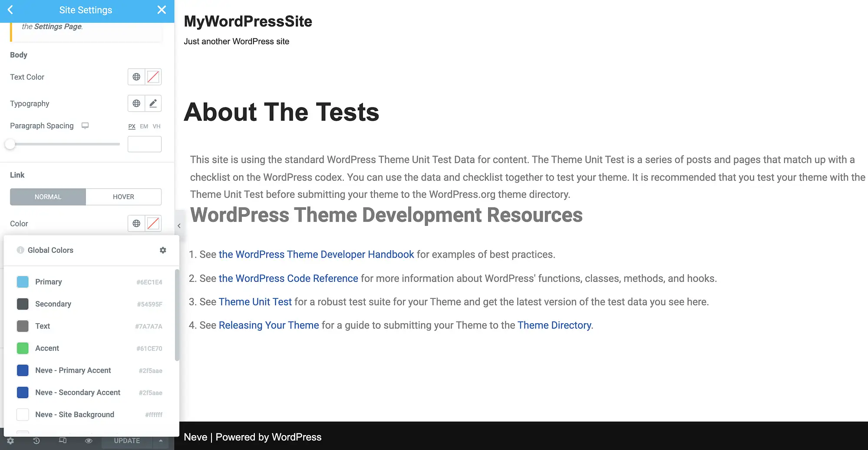Image resolution: width=868 pixels, height=450 pixels.
Task: Open global colors for Body Text Color
Action: tap(136, 77)
